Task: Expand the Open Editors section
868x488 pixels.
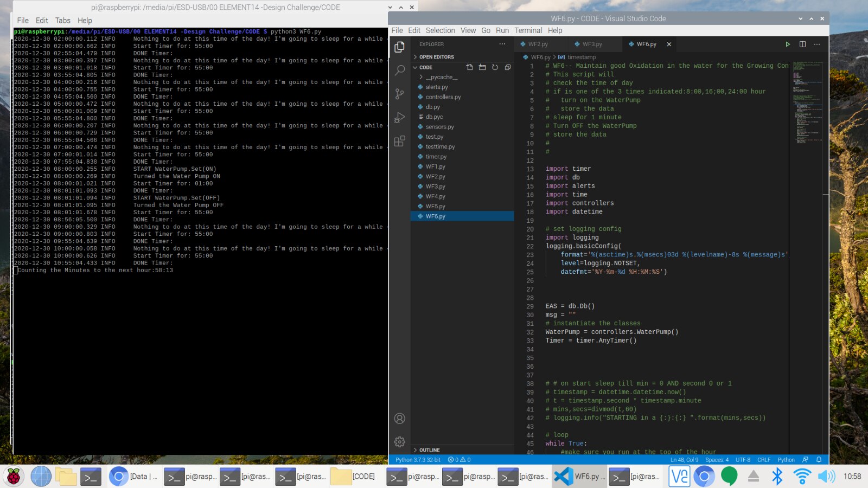Action: pos(436,57)
